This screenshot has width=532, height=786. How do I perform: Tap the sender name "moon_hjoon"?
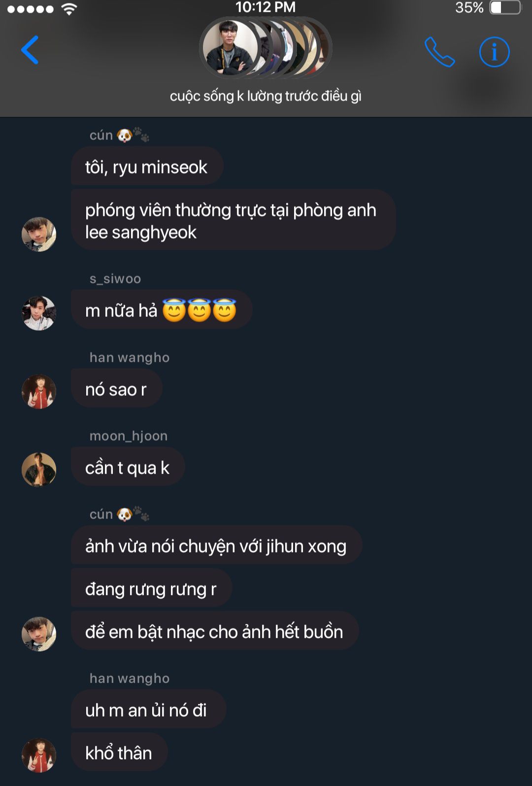point(129,436)
